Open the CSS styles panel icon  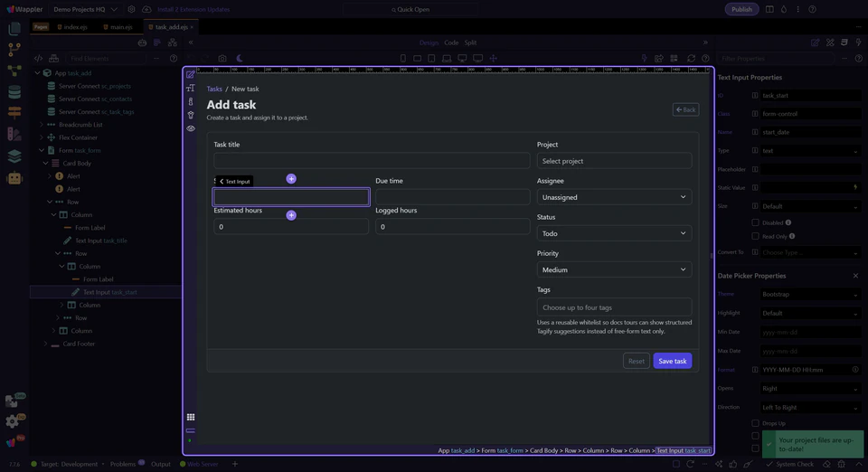tap(844, 42)
